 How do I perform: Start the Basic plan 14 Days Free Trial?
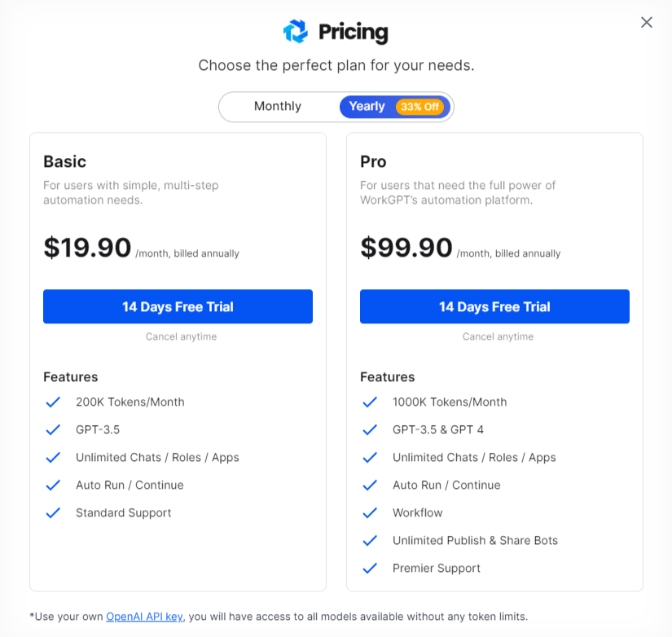(x=178, y=306)
